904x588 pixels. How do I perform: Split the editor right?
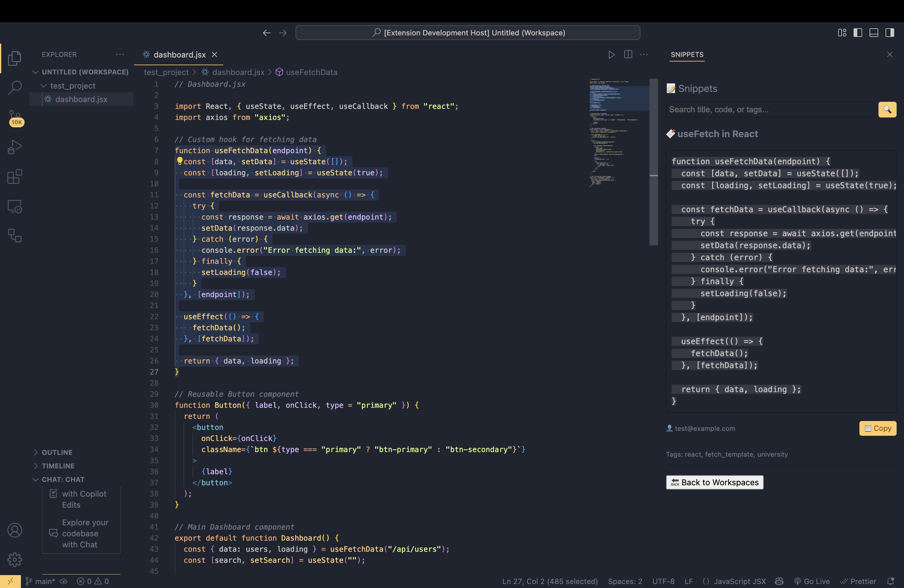click(x=628, y=55)
